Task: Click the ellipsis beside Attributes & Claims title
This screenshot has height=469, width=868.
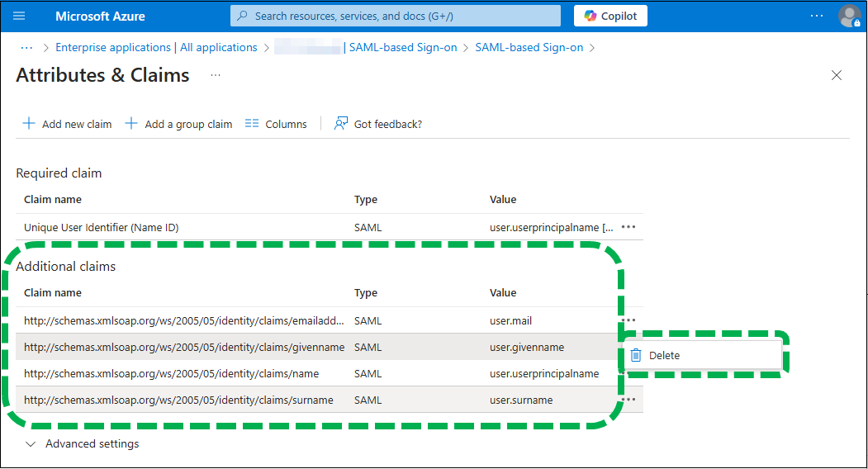Action: click(216, 75)
